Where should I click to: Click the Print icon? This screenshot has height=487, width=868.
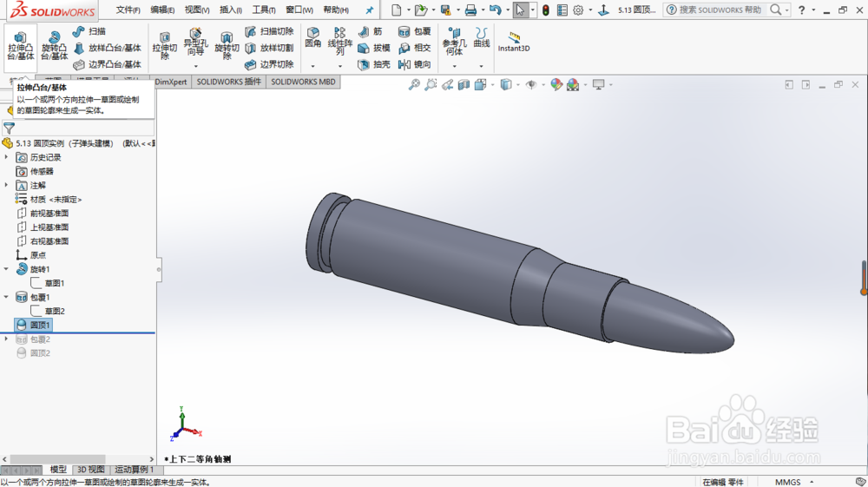click(470, 10)
